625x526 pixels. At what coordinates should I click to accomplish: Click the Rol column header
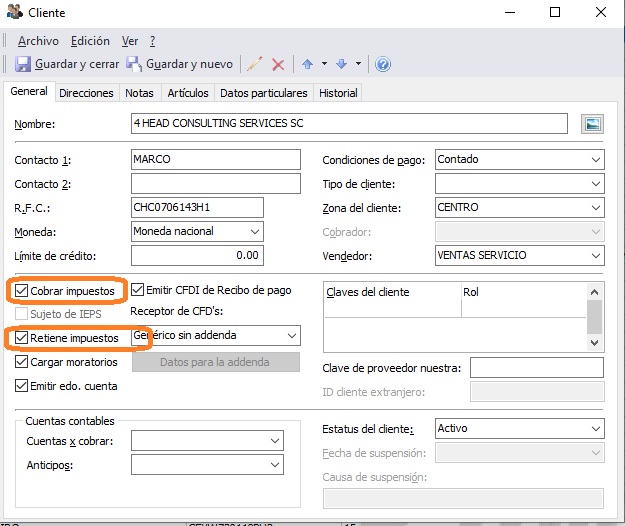tap(524, 292)
